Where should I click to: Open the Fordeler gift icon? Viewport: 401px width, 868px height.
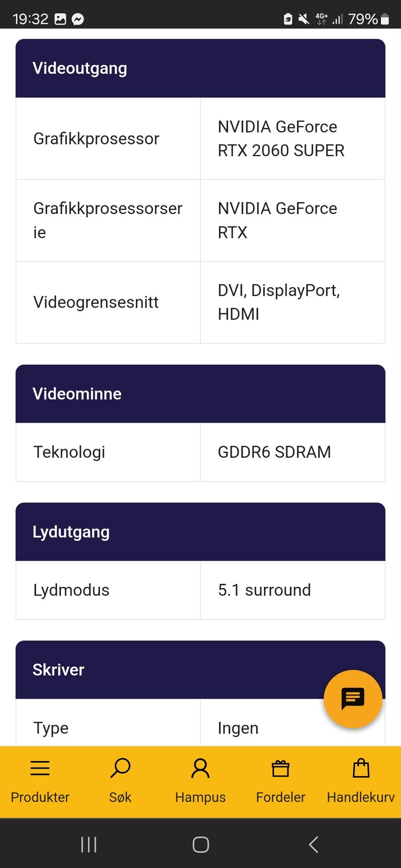pos(281,768)
